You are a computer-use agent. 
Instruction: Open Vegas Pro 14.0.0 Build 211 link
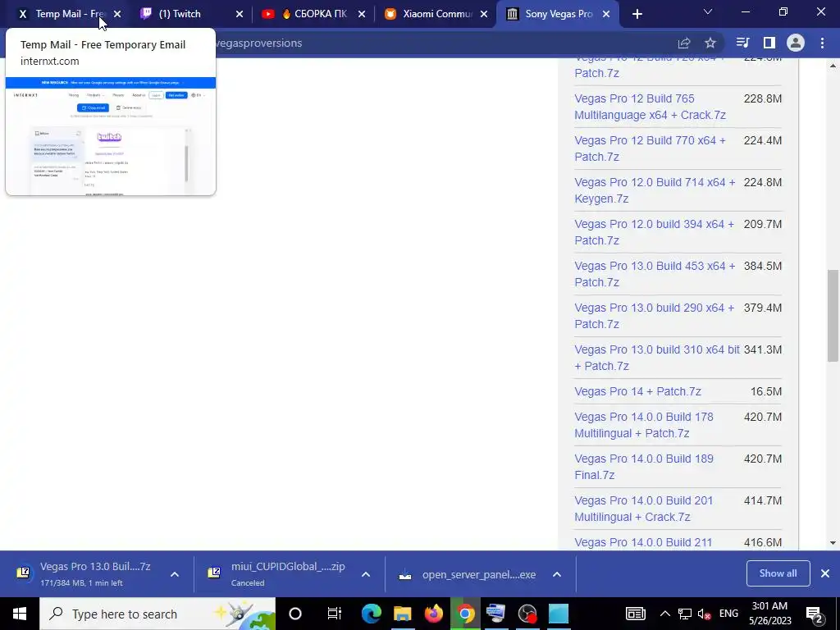tap(643, 542)
